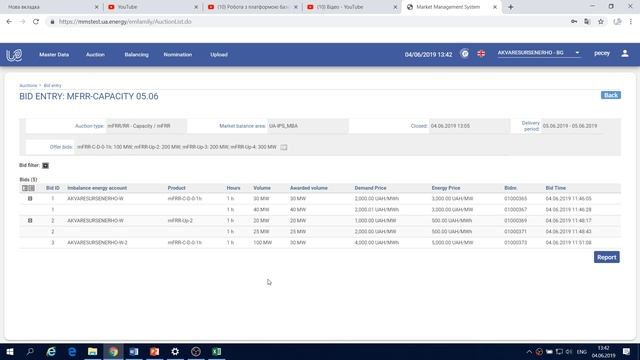Viewport: 640px width, 360px height.
Task: Open the notification center icon
Action: 627,351
